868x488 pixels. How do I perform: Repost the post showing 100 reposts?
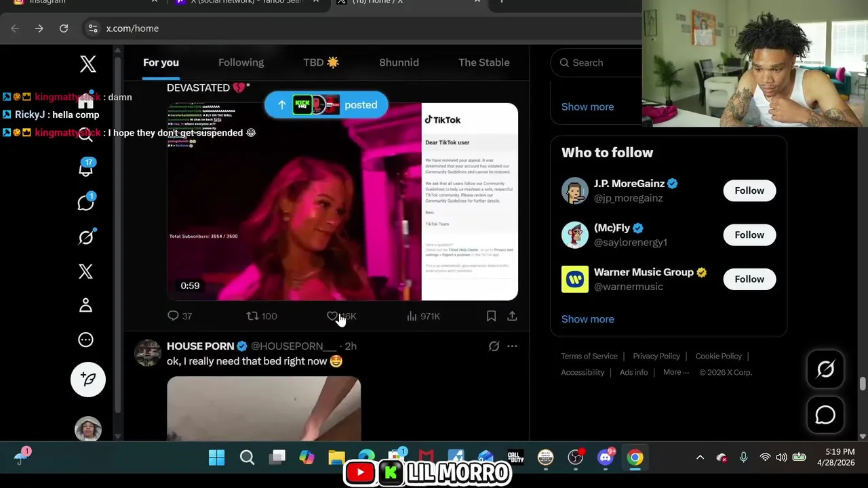tap(261, 316)
